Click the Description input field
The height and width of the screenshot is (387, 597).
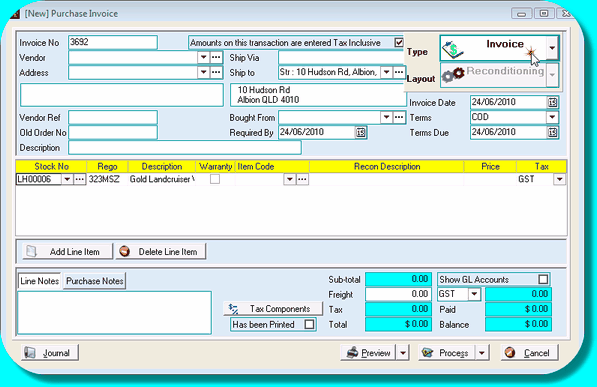[185, 147]
